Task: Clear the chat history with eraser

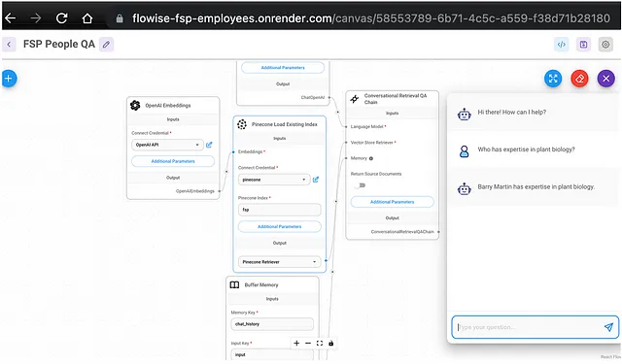Action: pyautogui.click(x=579, y=79)
